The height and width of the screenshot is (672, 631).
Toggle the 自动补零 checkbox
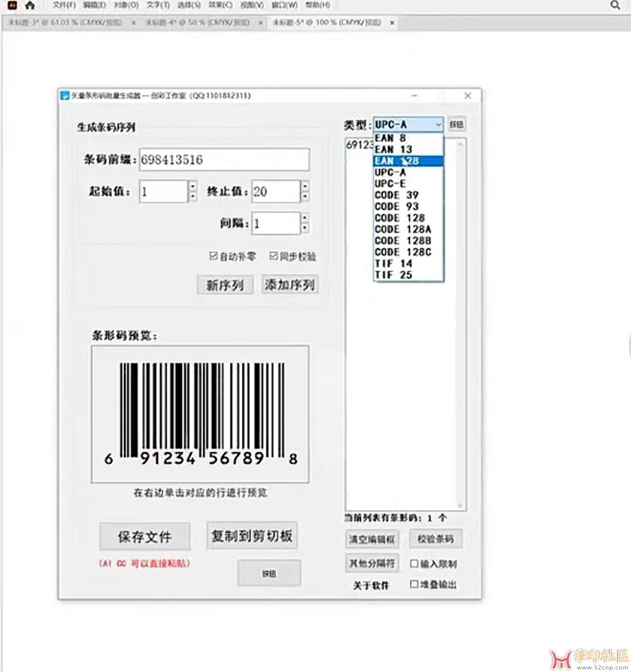[x=213, y=256]
